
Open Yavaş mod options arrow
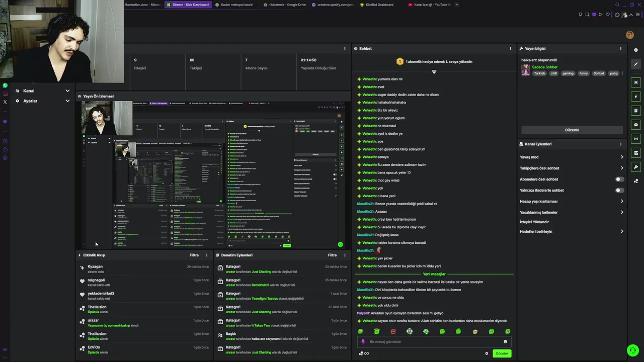click(x=622, y=157)
